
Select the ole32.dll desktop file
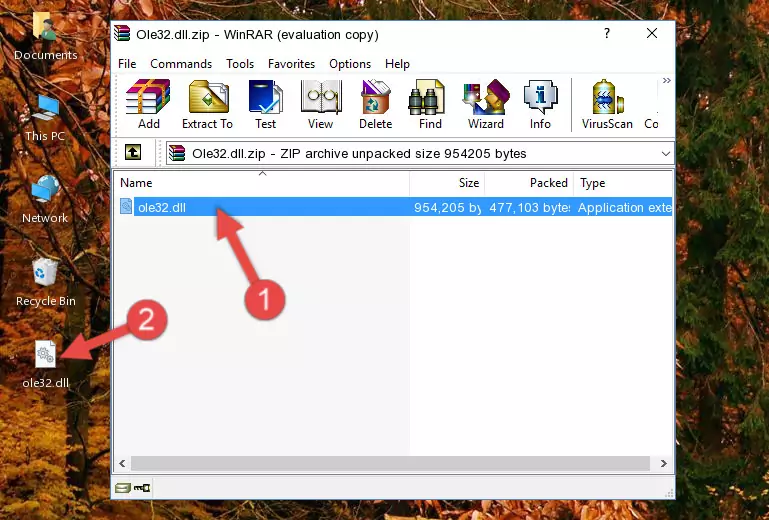(46, 364)
